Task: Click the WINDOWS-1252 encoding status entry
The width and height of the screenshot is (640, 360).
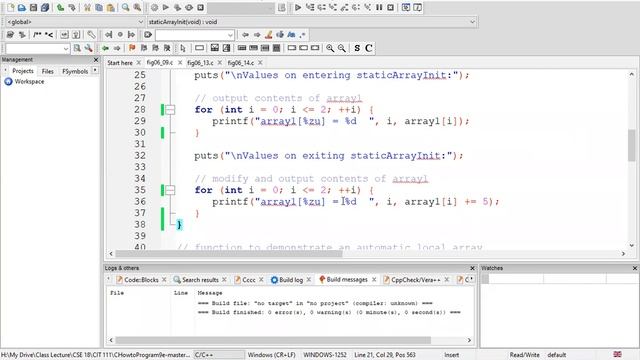Action: click(x=324, y=355)
